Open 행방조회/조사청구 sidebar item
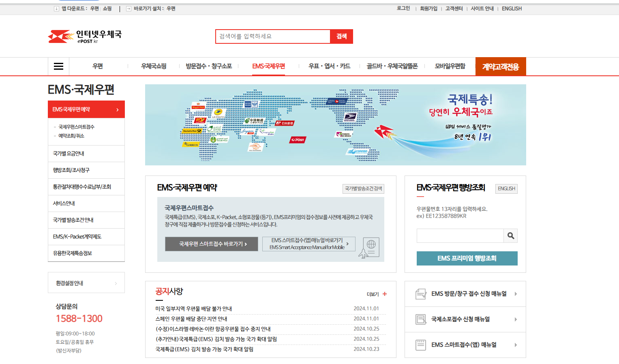619x364 pixels. pyautogui.click(x=86, y=170)
